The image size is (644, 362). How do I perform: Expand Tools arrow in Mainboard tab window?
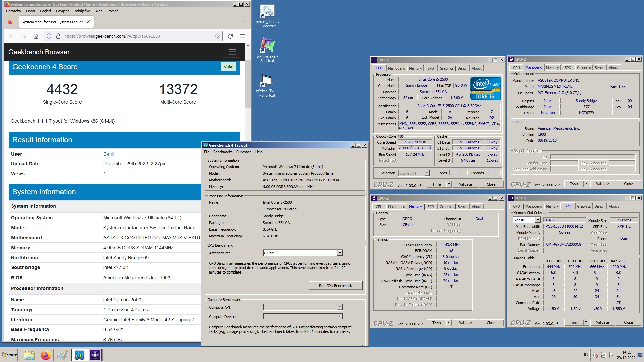pos(586,184)
